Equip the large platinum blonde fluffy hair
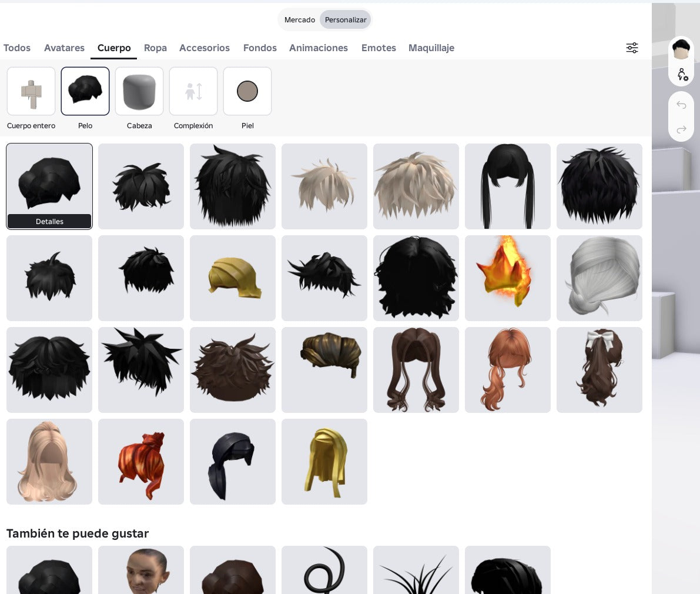Image resolution: width=700 pixels, height=594 pixels. 416,186
